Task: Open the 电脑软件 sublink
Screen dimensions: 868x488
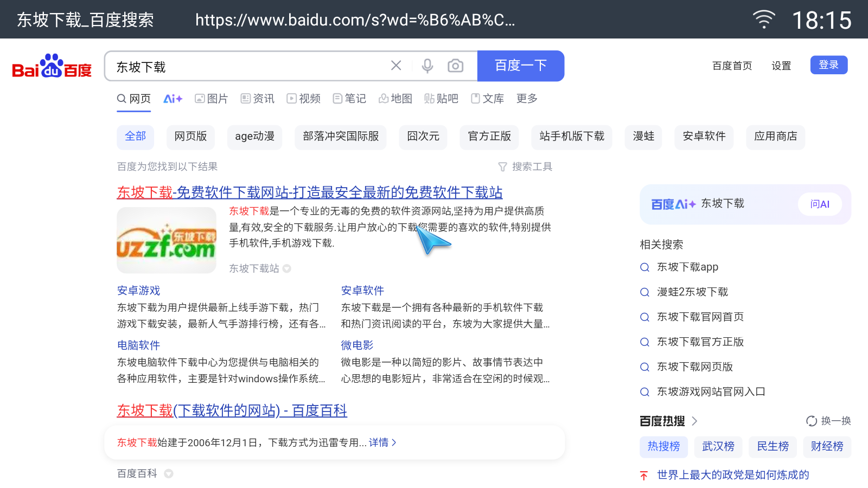Action: [x=138, y=345]
